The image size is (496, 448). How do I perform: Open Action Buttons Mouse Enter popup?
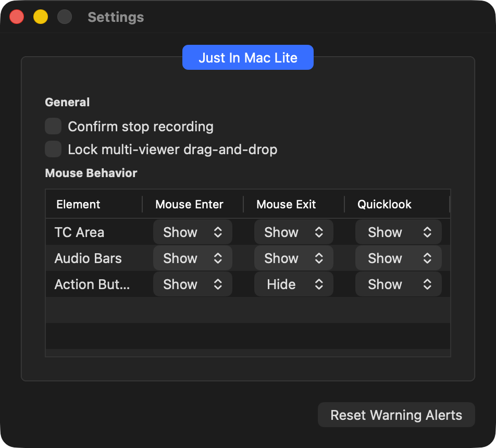click(193, 284)
